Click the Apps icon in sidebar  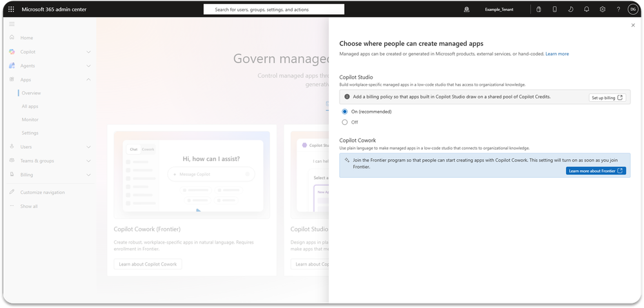click(12, 79)
